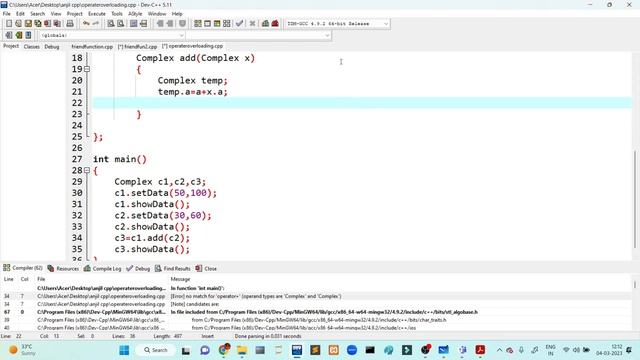
Task: Click the Close All files toolbar icon
Action: click(x=57, y=24)
